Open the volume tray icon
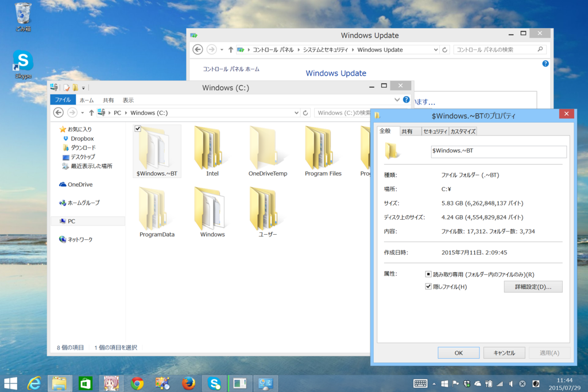 coord(510,384)
